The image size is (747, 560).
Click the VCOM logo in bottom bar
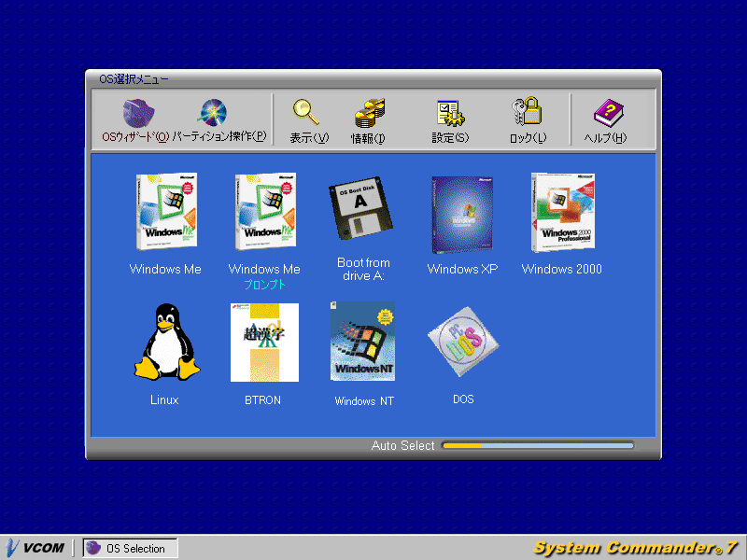pos(35,548)
